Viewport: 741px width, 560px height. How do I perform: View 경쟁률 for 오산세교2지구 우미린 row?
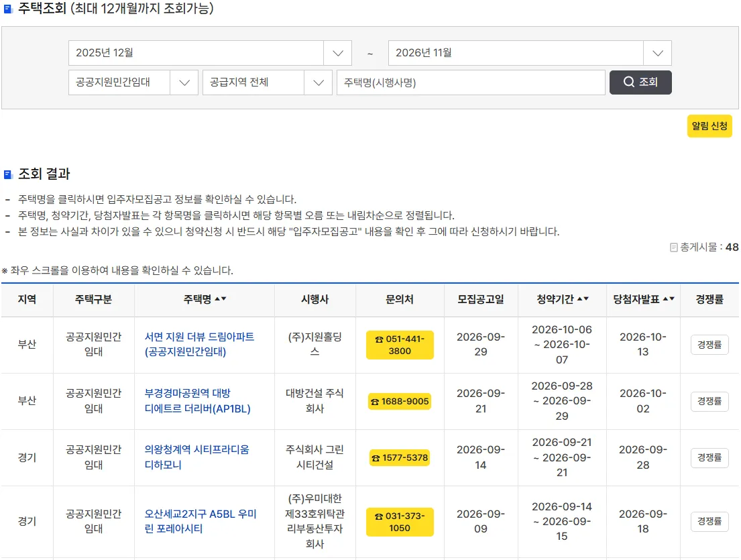coord(709,521)
